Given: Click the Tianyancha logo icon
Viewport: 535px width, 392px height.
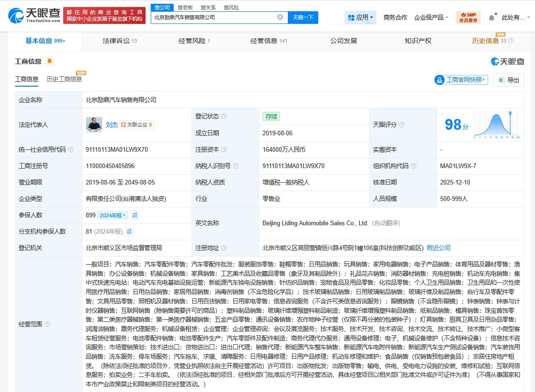Looking at the screenshot, I should (15, 15).
